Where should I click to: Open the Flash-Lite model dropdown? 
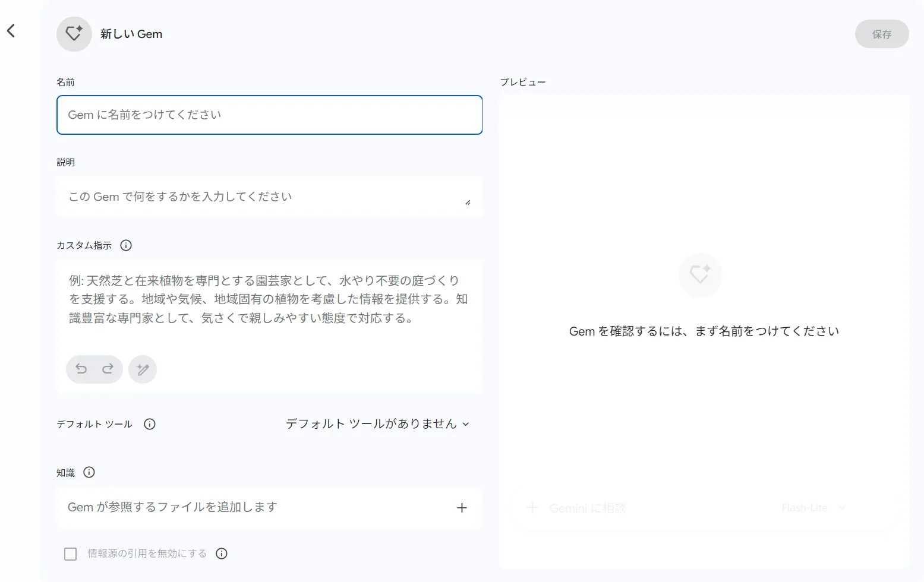coord(813,508)
